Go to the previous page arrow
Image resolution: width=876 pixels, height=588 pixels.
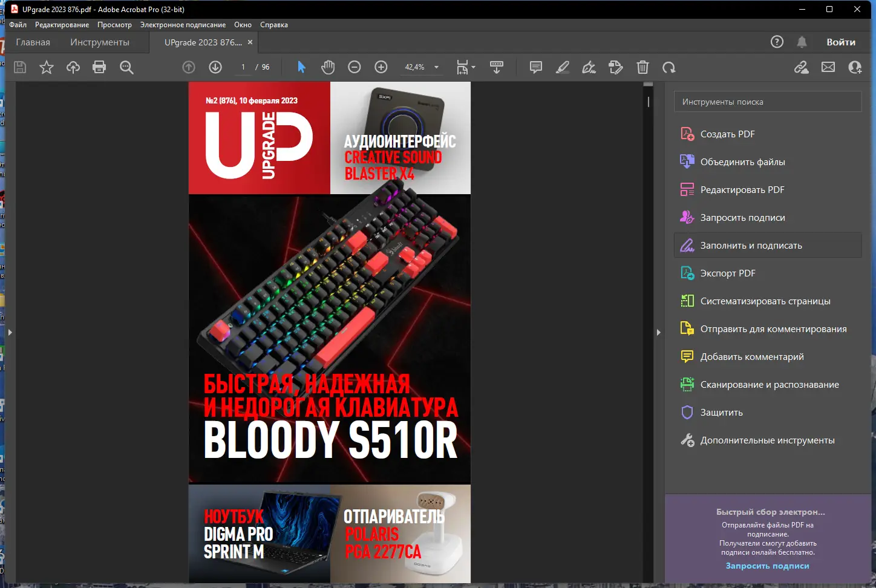click(x=189, y=67)
